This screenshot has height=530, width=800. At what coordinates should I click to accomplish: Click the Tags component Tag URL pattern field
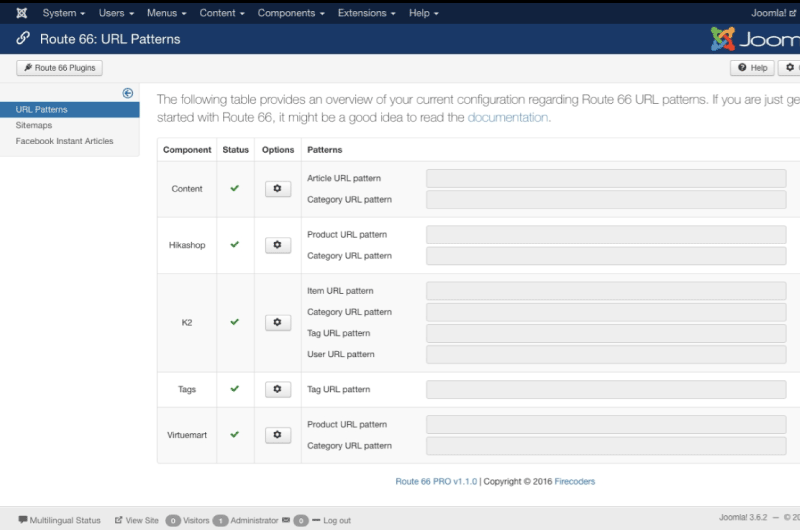coord(606,390)
